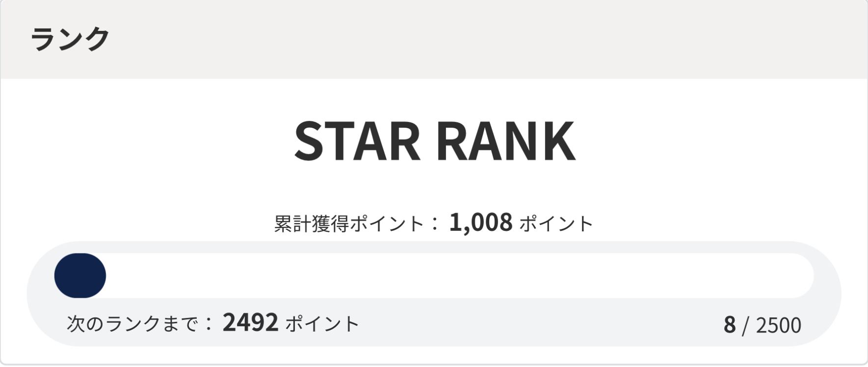Click the bold 8 progress count
Screen dimensions: 868x367
pos(730,325)
